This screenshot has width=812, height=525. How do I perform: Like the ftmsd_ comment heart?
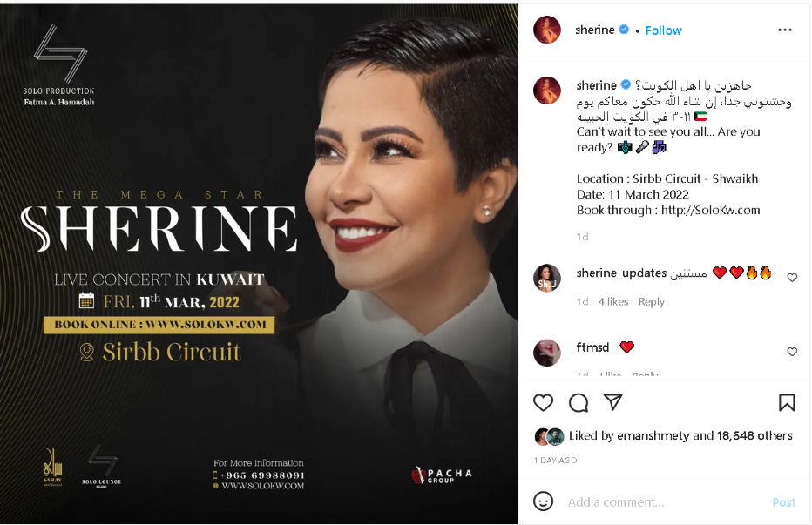(792, 352)
